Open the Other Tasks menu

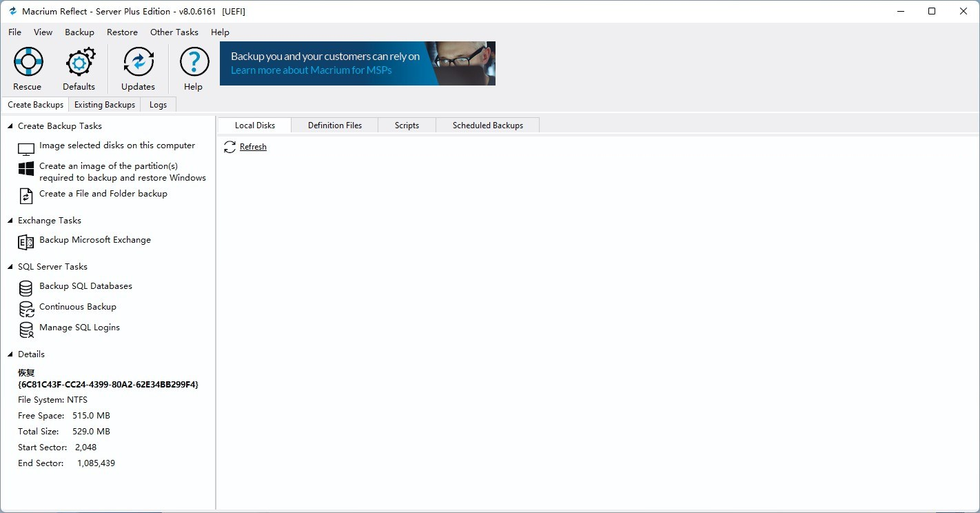(x=174, y=32)
